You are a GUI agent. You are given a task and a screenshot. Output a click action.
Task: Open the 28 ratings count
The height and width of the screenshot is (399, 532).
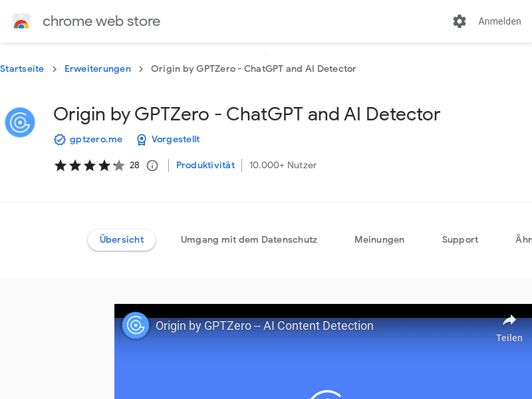pyautogui.click(x=134, y=165)
